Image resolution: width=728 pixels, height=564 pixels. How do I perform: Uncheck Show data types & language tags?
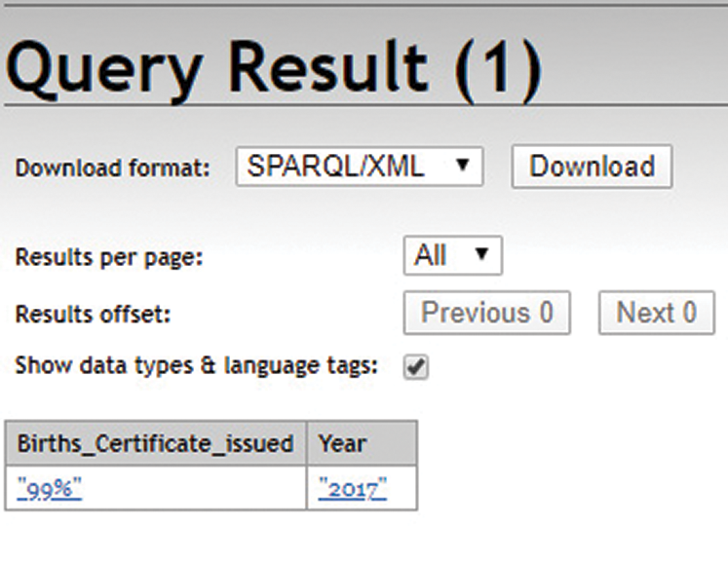coord(416,367)
